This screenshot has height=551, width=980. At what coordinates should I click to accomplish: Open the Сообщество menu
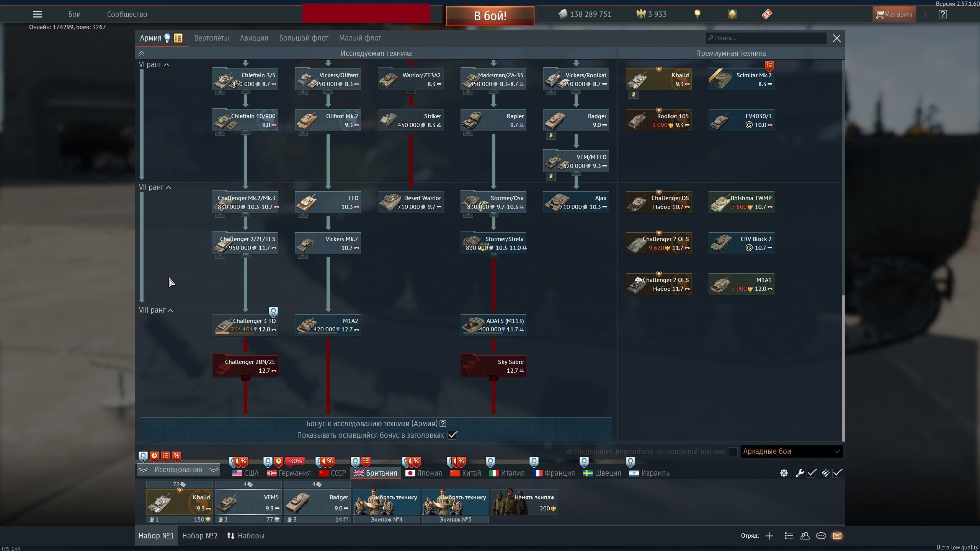(x=127, y=15)
